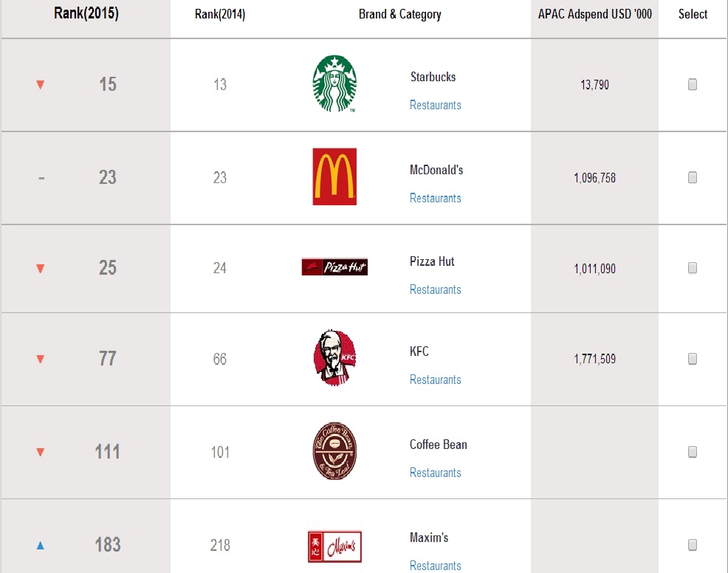Click the Coffee Bean logo
Viewport: 728px width, 573px height.
(334, 451)
